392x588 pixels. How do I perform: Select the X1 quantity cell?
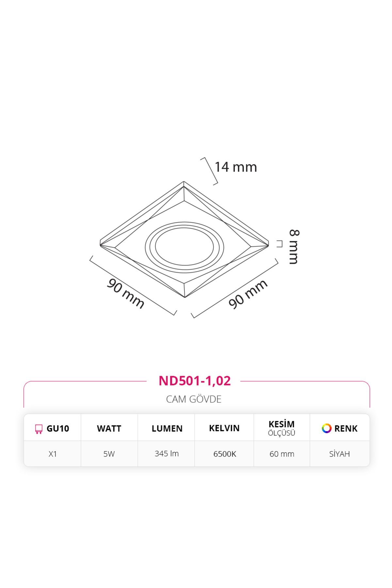(53, 454)
